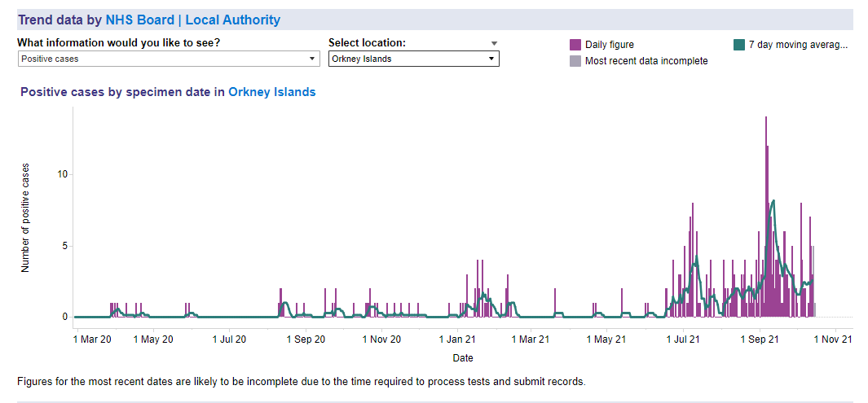Click the '1 Nov 20' axis label

pyautogui.click(x=381, y=339)
